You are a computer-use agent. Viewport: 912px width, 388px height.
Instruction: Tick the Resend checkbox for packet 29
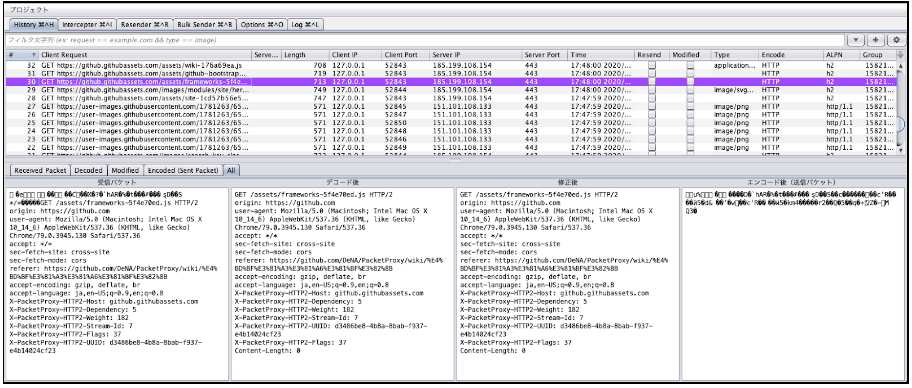click(x=652, y=90)
